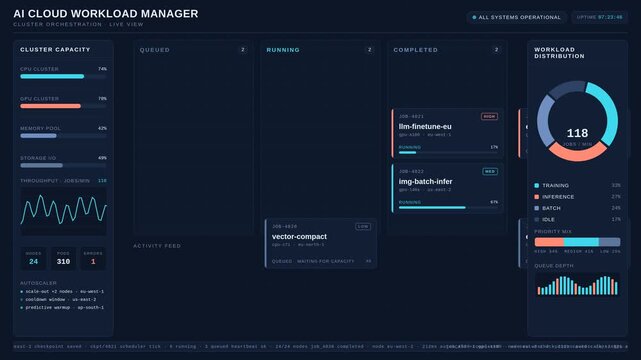Click the GPU Cluster capacity bar
This screenshot has width=641, height=360.
pos(63,106)
